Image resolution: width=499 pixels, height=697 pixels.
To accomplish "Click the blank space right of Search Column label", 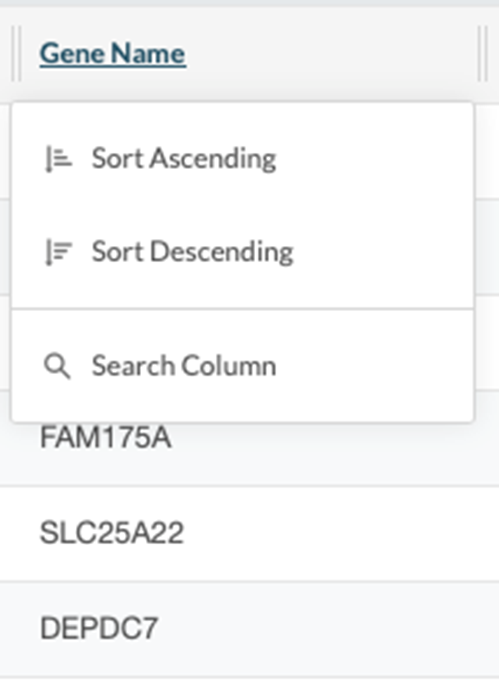I will tap(374, 366).
